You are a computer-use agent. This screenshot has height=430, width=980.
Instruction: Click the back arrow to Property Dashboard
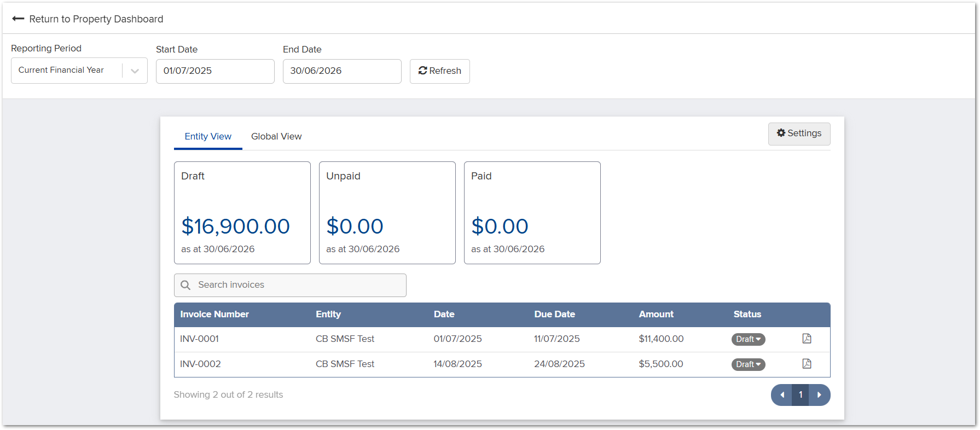pos(18,19)
